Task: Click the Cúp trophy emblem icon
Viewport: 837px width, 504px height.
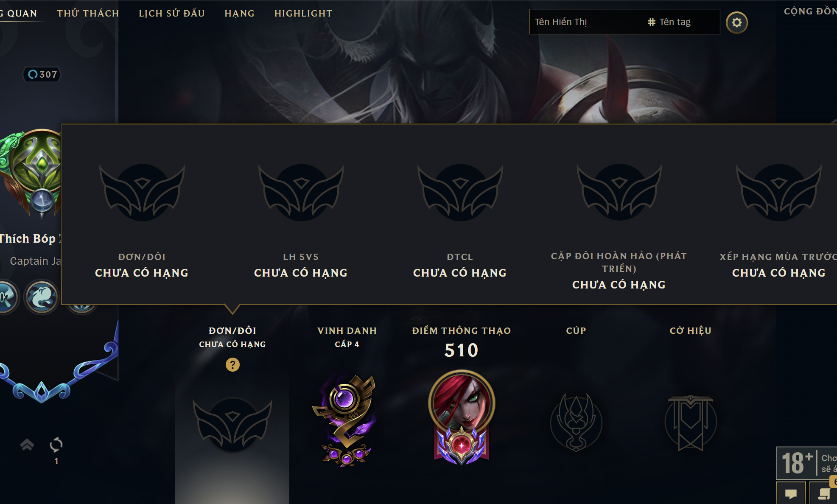Action: point(576,423)
